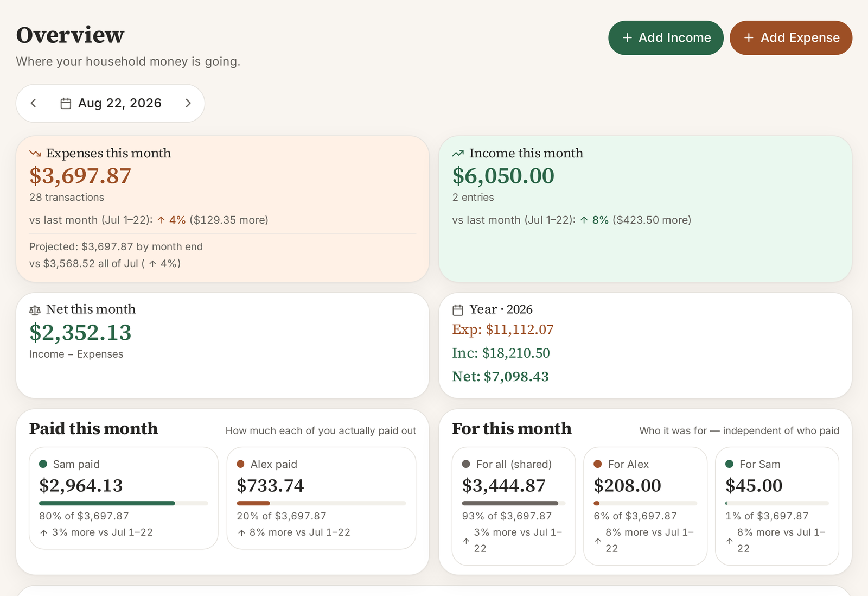
Task: Click the orange dot beside For Alex
Action: [x=598, y=464]
